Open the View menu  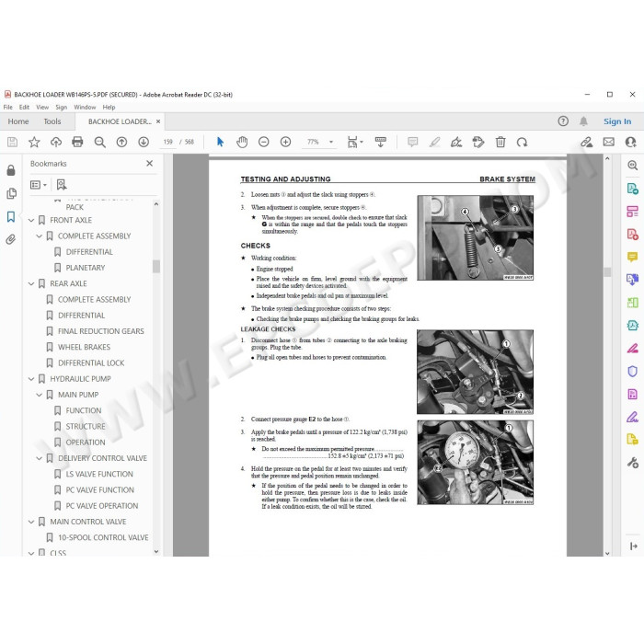[x=42, y=108]
